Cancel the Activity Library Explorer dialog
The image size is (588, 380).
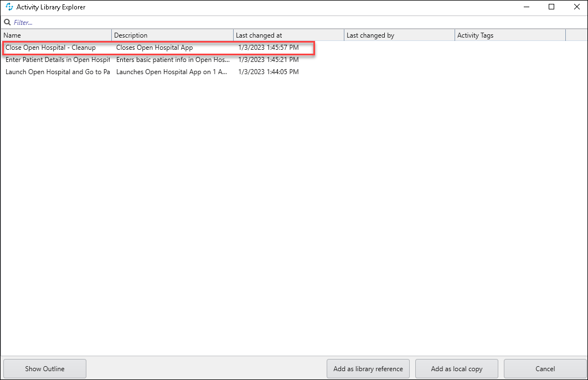[545, 369]
